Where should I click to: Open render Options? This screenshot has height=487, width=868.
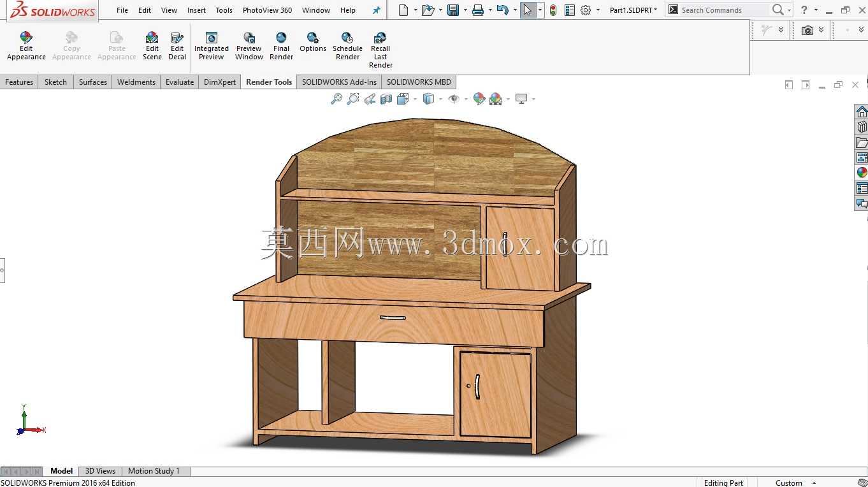313,42
